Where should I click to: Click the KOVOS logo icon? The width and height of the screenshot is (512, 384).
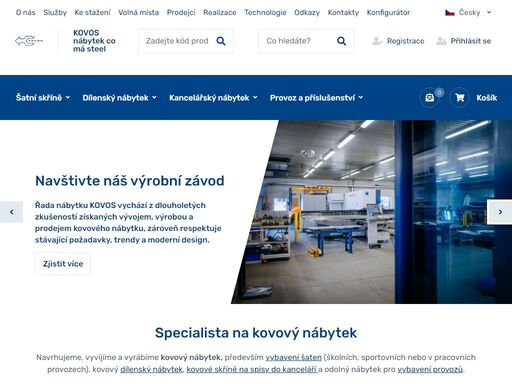tap(29, 41)
